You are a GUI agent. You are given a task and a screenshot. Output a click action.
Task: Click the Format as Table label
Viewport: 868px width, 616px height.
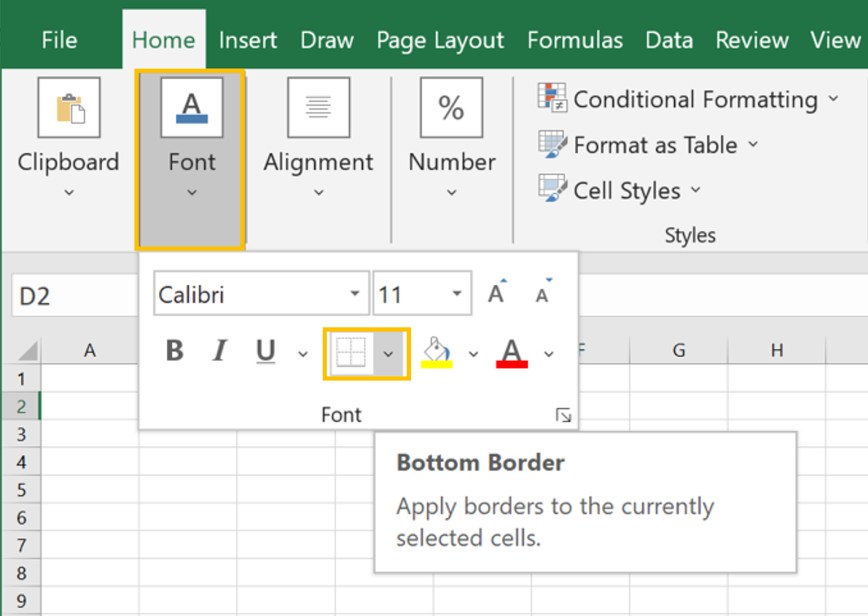pyautogui.click(x=656, y=145)
